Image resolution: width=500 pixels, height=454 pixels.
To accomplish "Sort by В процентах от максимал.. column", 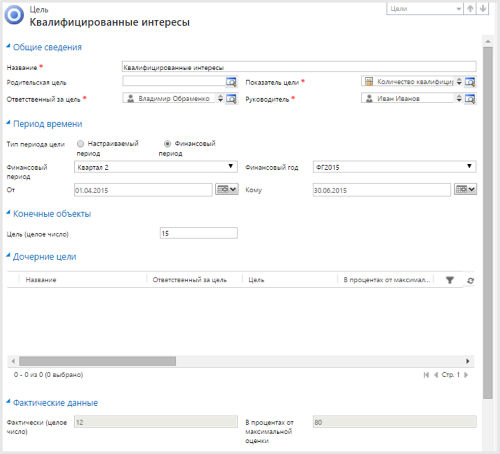I will (386, 280).
